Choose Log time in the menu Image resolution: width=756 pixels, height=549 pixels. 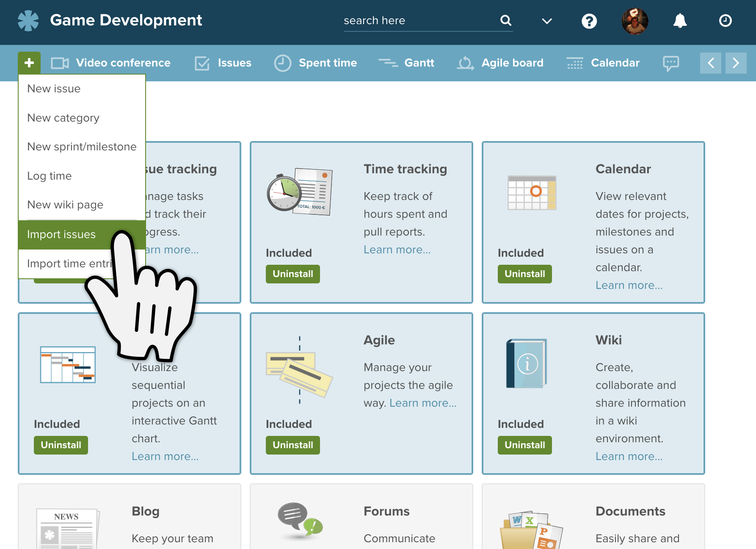tap(82, 176)
